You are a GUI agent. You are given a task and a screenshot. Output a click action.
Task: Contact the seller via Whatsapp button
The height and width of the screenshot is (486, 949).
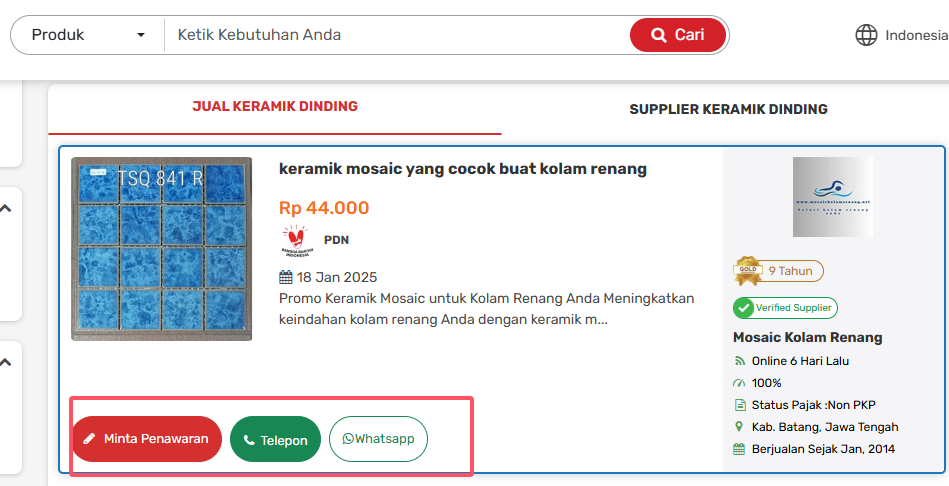[378, 439]
